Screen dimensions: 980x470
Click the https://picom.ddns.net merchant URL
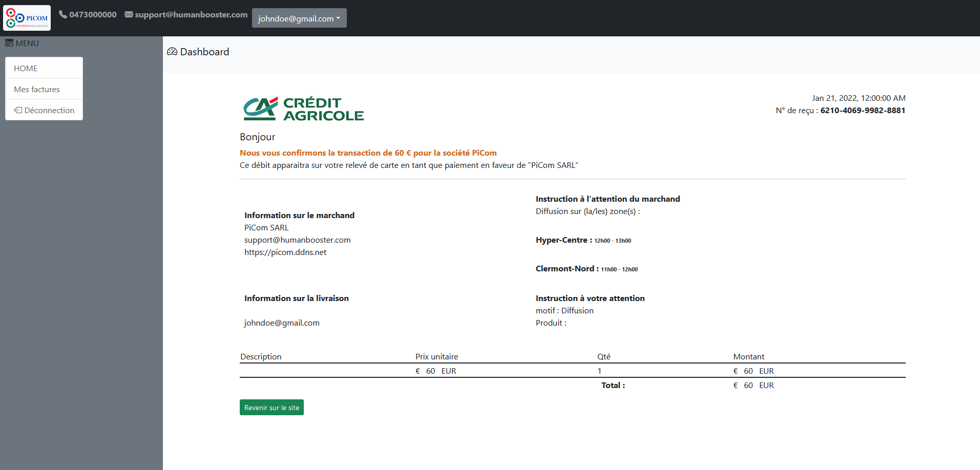pyautogui.click(x=285, y=252)
